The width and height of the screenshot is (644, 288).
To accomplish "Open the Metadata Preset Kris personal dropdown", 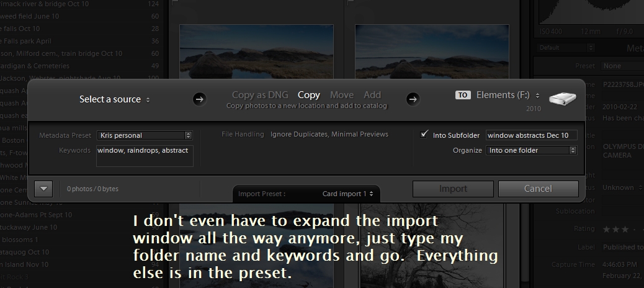I will (145, 135).
